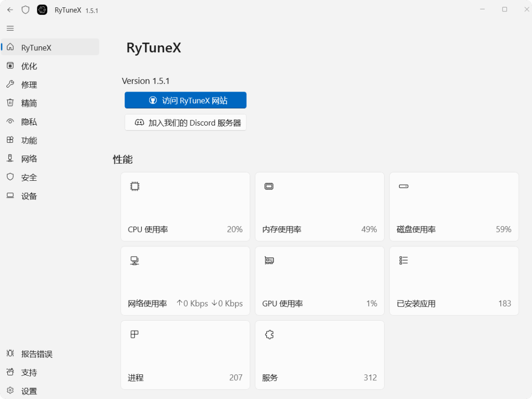The image size is (532, 399).
Task: Click the shield icon in title bar
Action: tap(26, 10)
